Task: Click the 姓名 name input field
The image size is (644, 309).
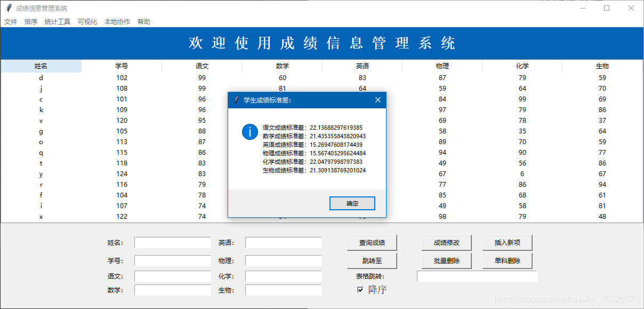Action: tap(172, 242)
